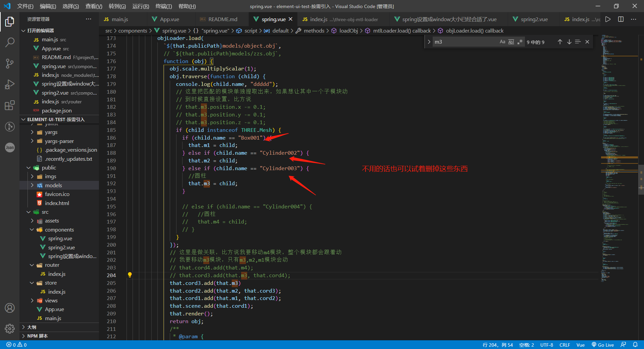Open the Run and Debug view

(10, 84)
